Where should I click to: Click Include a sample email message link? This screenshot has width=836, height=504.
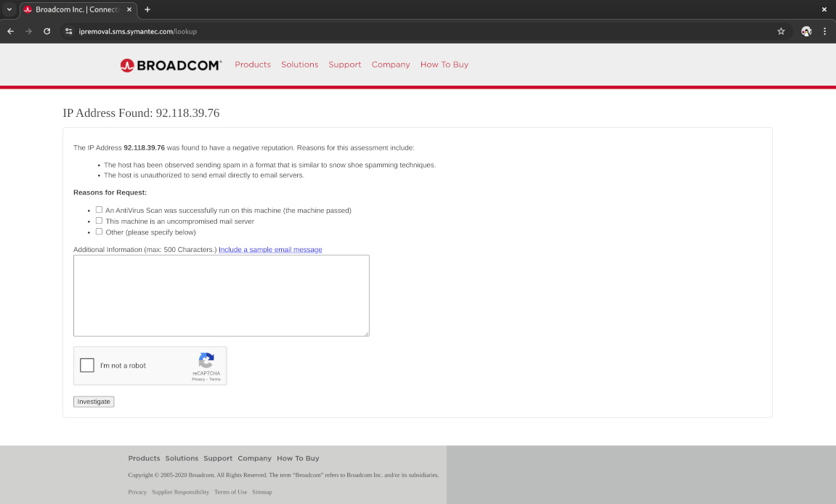[x=270, y=250]
